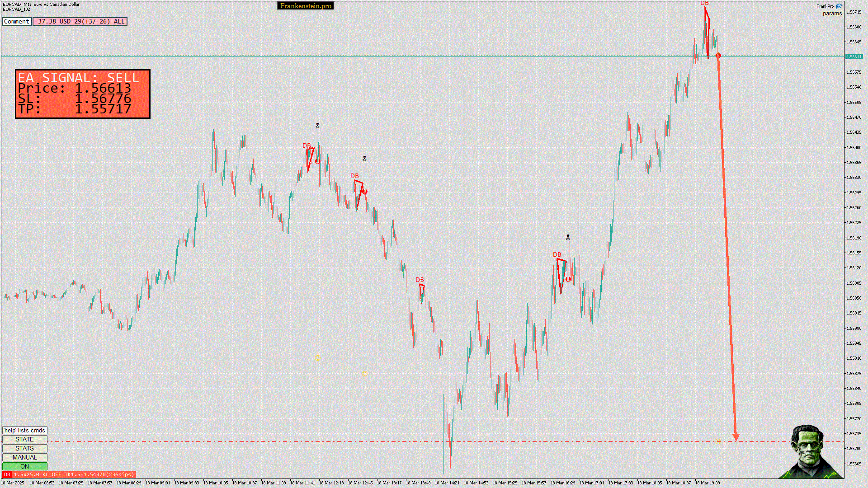868x488 pixels.
Task: Open the params button
Action: [x=832, y=14]
